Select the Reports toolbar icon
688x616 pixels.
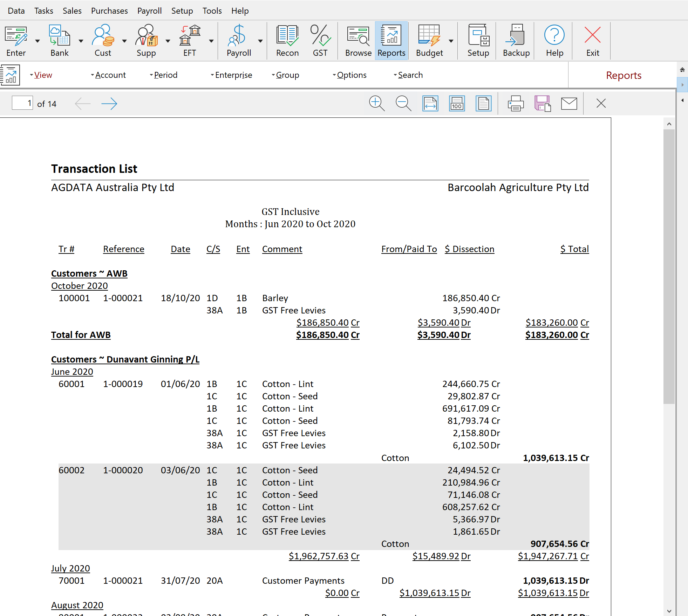(391, 41)
